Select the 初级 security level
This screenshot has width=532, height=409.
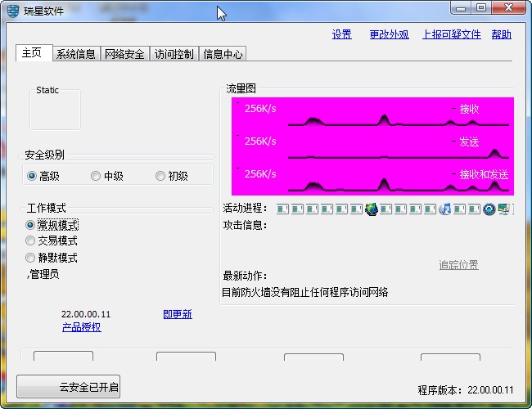pos(172,176)
